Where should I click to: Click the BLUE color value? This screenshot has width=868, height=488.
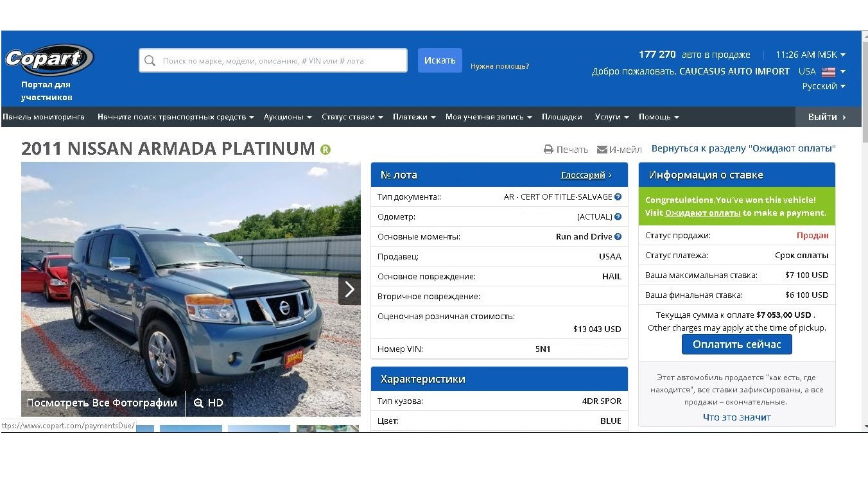click(x=611, y=421)
